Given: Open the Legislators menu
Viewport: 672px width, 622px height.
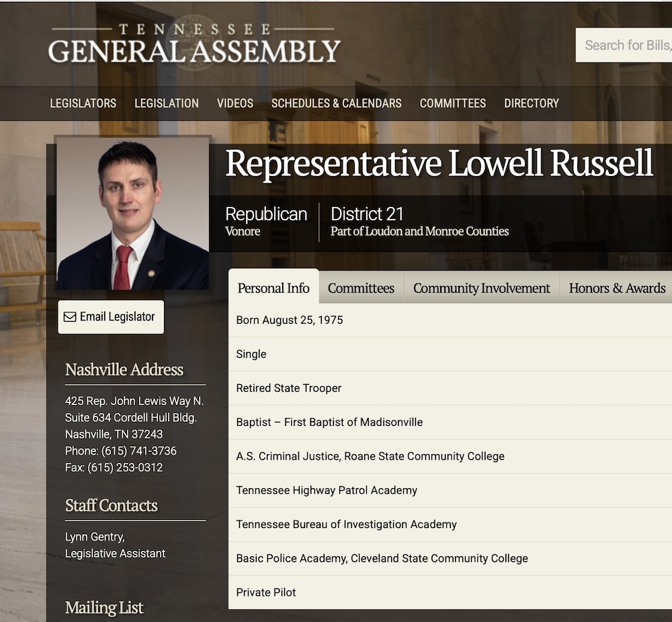Looking at the screenshot, I should coord(83,103).
